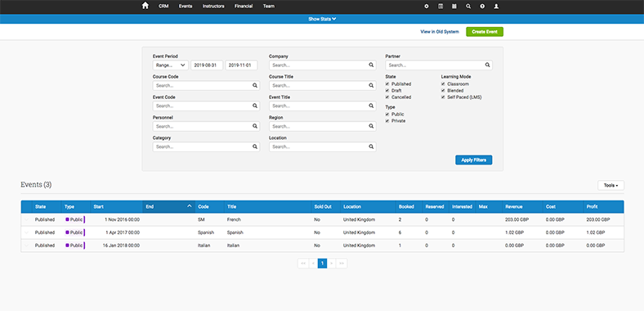Open the Team menu
This screenshot has width=644, height=311.
tap(269, 7)
